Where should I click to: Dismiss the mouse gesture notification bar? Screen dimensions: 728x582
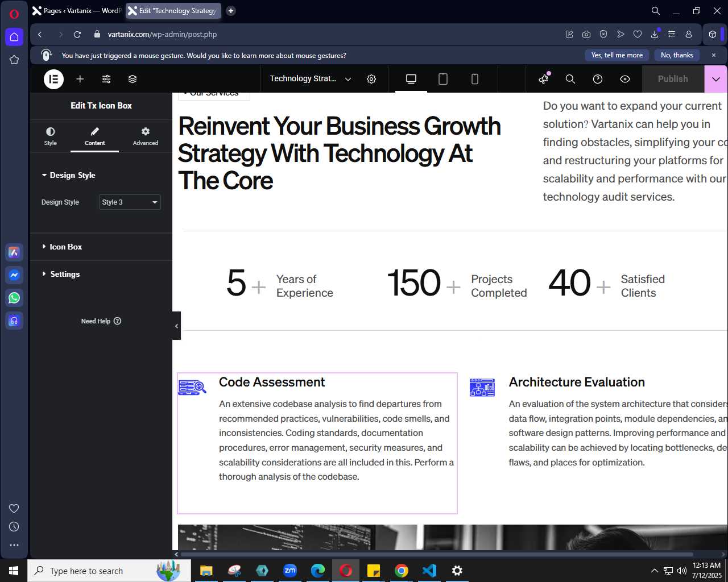714,55
